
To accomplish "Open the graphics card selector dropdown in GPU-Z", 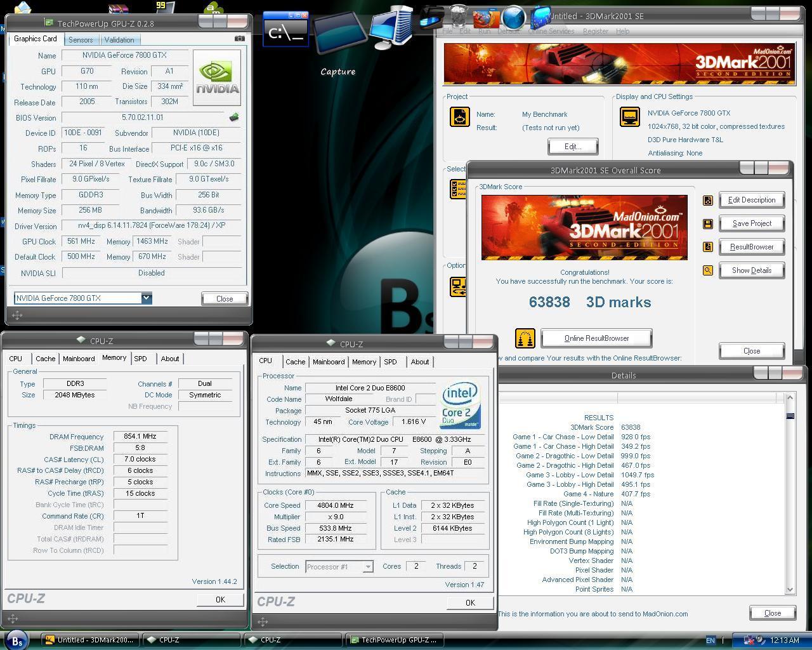I will tap(147, 298).
